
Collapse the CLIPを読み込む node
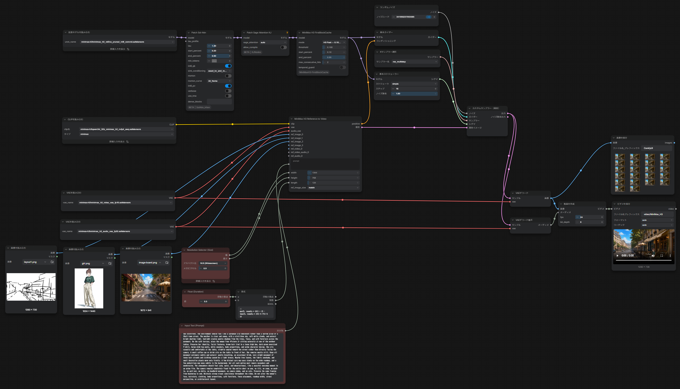point(65,119)
